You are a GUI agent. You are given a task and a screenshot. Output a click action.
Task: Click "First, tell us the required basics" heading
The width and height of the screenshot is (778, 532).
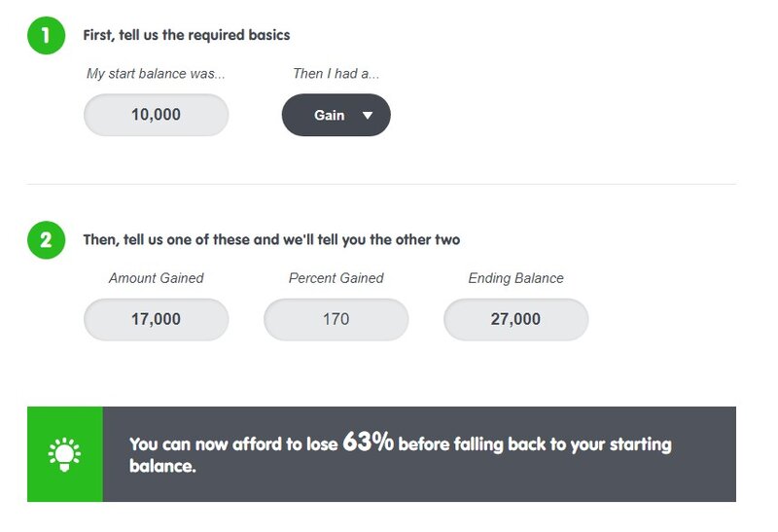pyautogui.click(x=186, y=35)
